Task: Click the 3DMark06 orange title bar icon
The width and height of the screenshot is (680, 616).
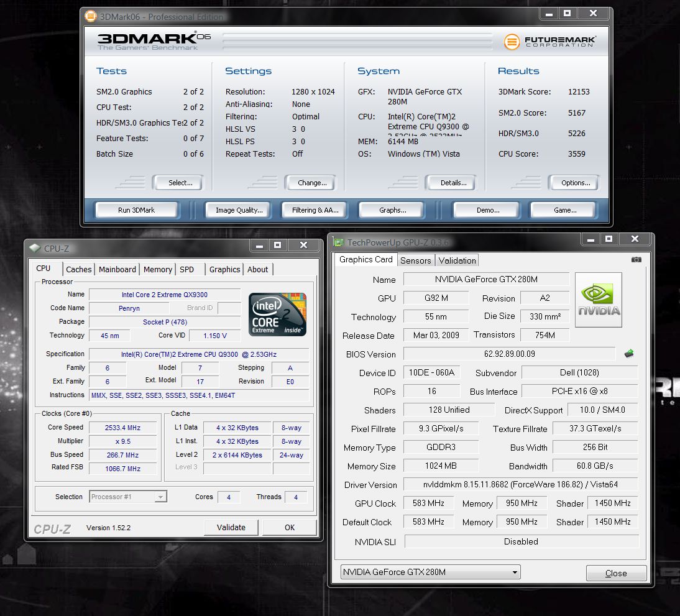Action: pyautogui.click(x=91, y=17)
